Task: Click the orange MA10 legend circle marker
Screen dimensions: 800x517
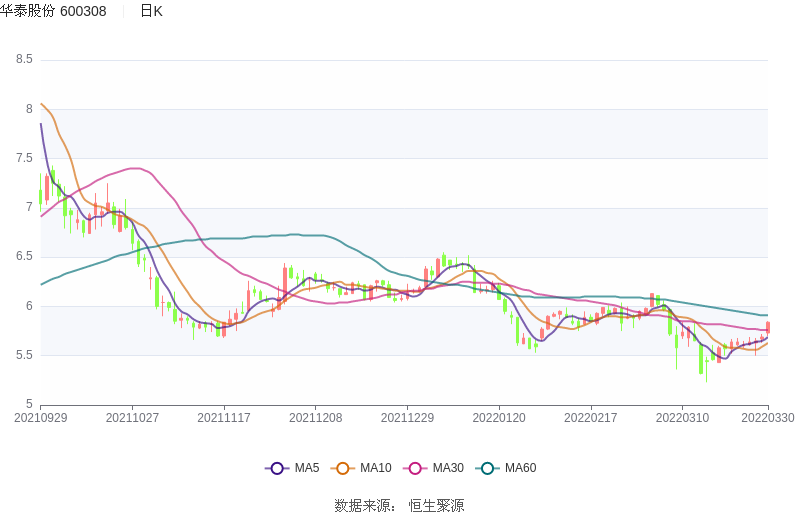Action: point(343,468)
